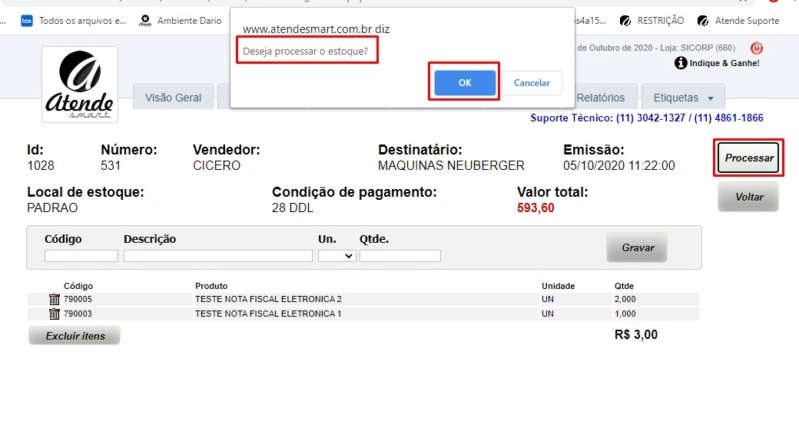Focus the Qtde. input field
The width and height of the screenshot is (799, 425).
click(x=400, y=256)
